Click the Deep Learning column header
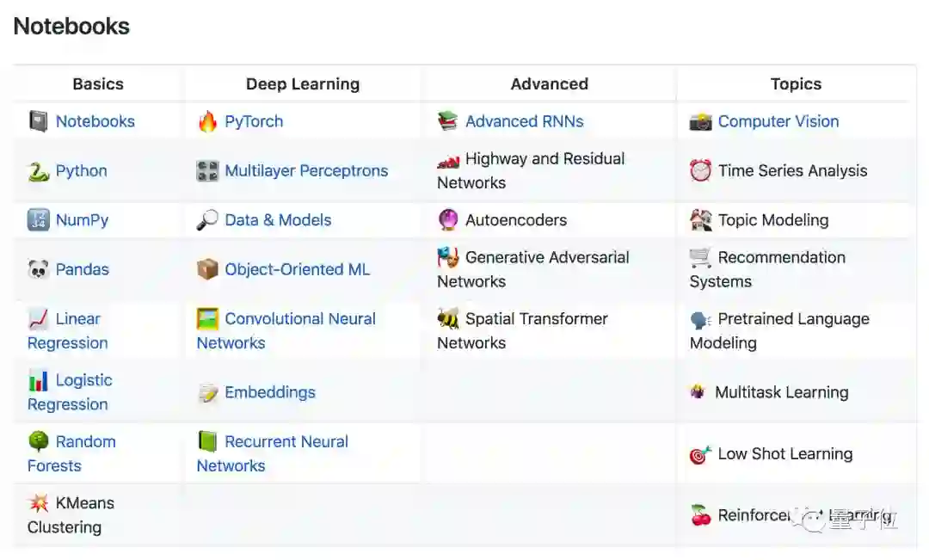The image size is (929, 560). tap(303, 84)
